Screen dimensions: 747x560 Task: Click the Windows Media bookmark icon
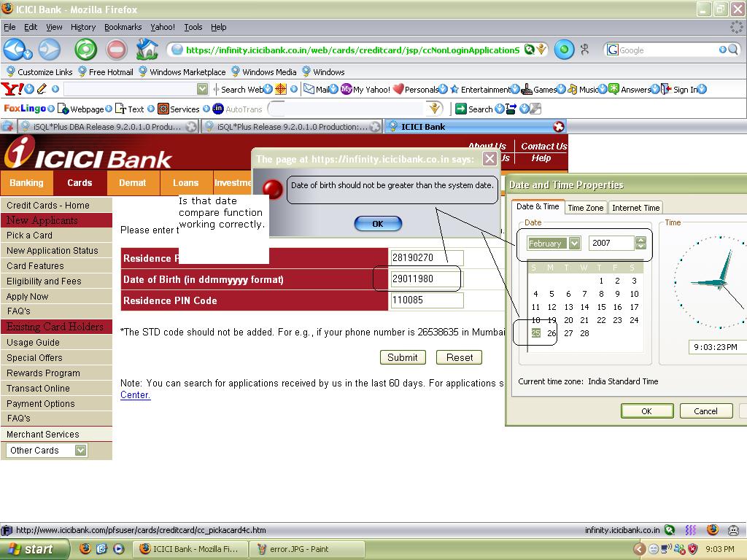tap(236, 71)
